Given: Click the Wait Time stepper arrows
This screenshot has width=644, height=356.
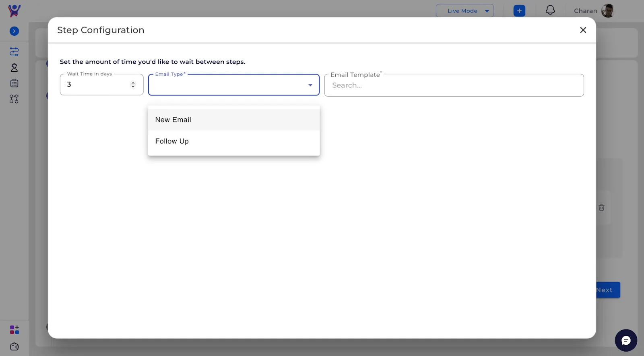Looking at the screenshot, I should pyautogui.click(x=133, y=85).
